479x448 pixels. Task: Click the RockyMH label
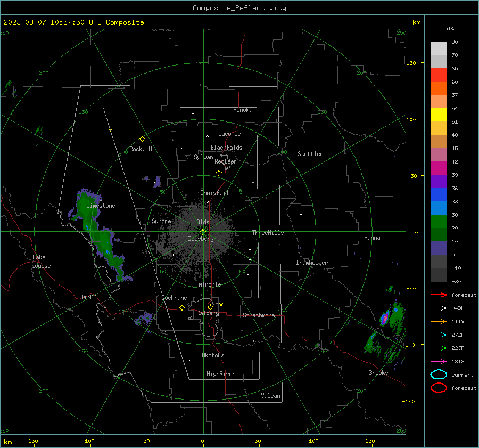[x=141, y=149]
